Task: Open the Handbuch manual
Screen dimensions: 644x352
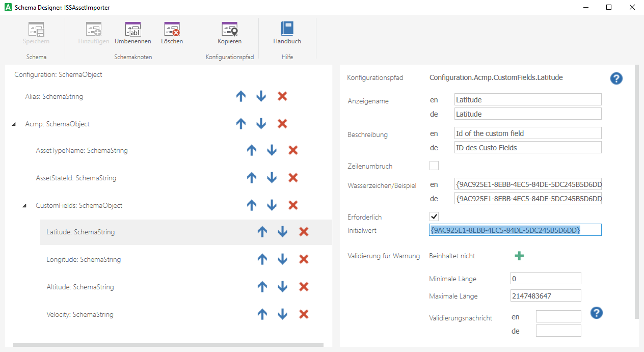Action: click(287, 31)
